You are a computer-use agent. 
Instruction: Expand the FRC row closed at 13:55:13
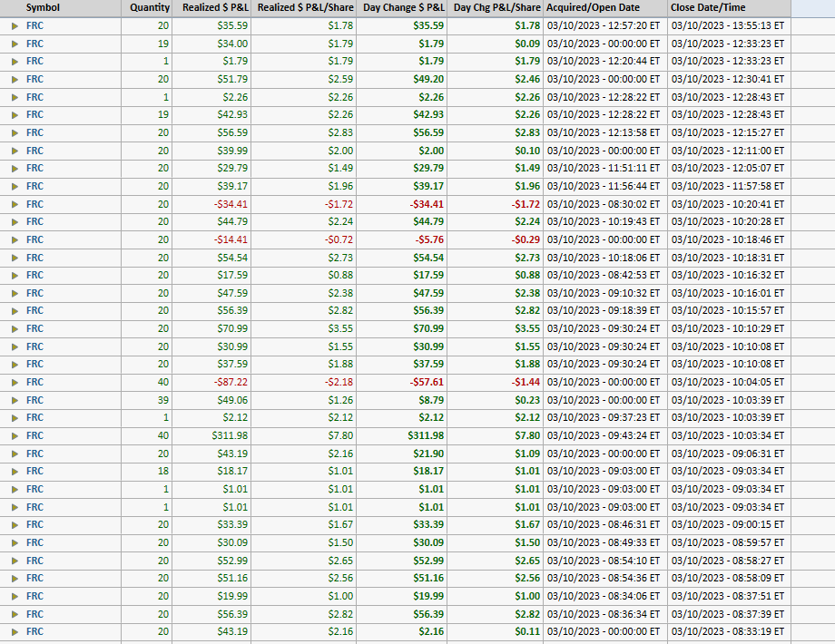[x=15, y=25]
